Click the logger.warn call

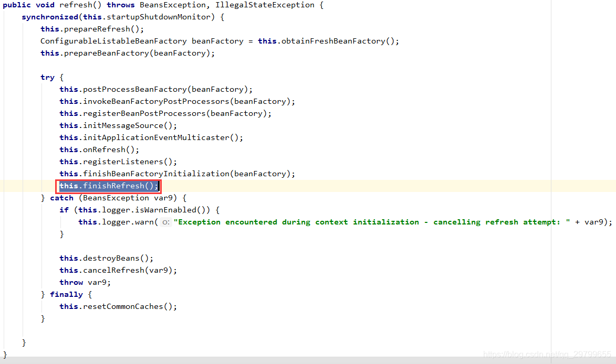point(118,222)
